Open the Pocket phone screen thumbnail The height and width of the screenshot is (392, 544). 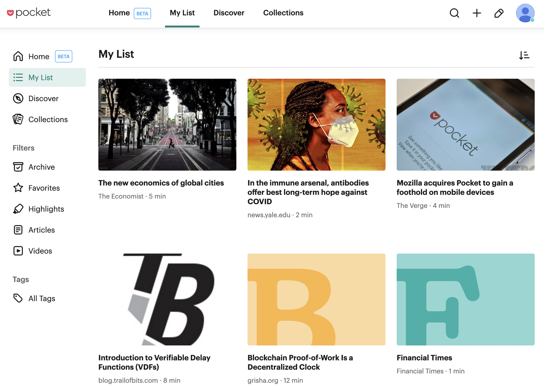tap(466, 125)
